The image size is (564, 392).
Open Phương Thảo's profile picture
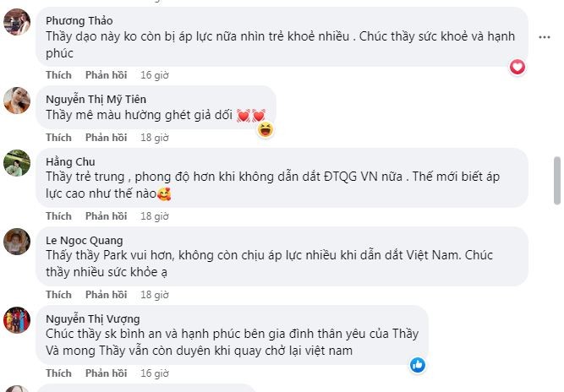click(x=18, y=23)
